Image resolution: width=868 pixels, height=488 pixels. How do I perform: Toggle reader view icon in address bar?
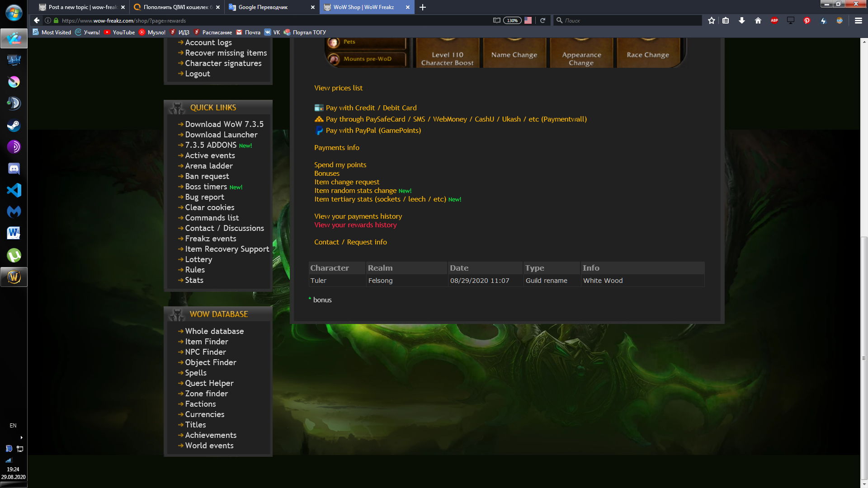click(x=497, y=20)
